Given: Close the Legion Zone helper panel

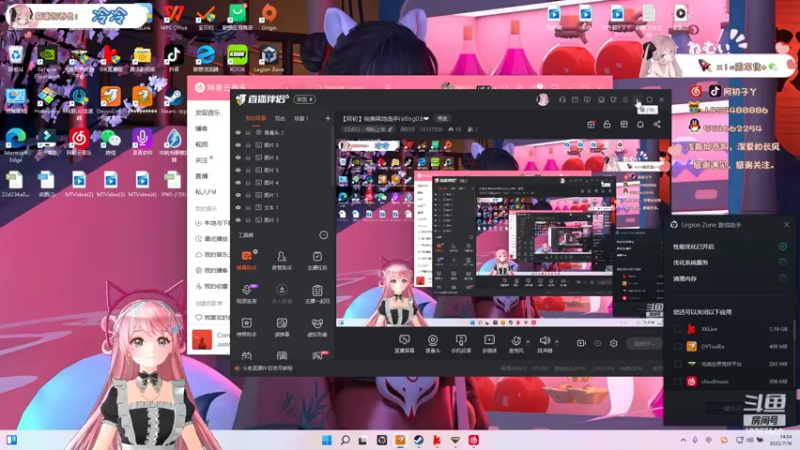Looking at the screenshot, I should point(786,224).
